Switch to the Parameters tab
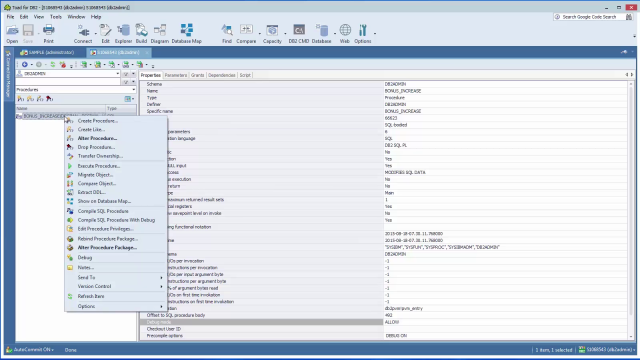The width and height of the screenshot is (640, 360). click(x=176, y=75)
